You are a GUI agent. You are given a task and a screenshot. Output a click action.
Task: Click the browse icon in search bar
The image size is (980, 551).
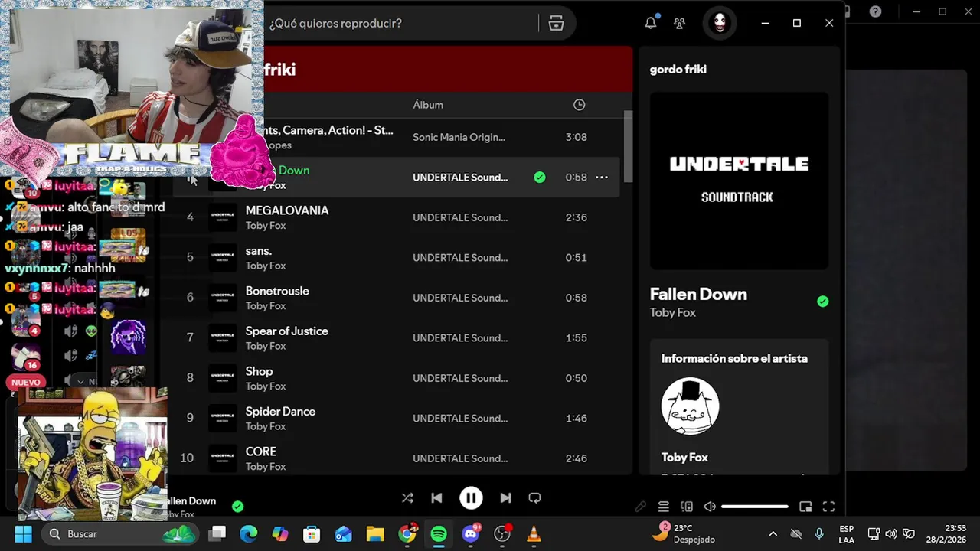tap(557, 23)
